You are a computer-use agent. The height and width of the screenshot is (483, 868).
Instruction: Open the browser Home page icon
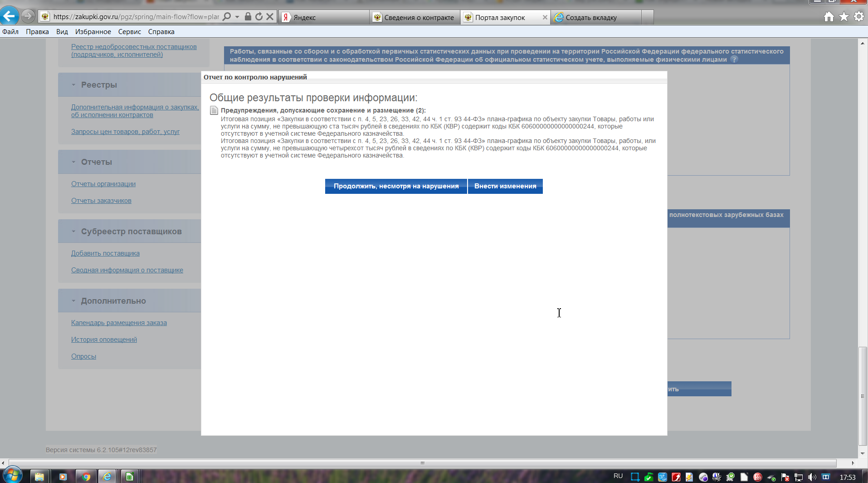pos(829,17)
